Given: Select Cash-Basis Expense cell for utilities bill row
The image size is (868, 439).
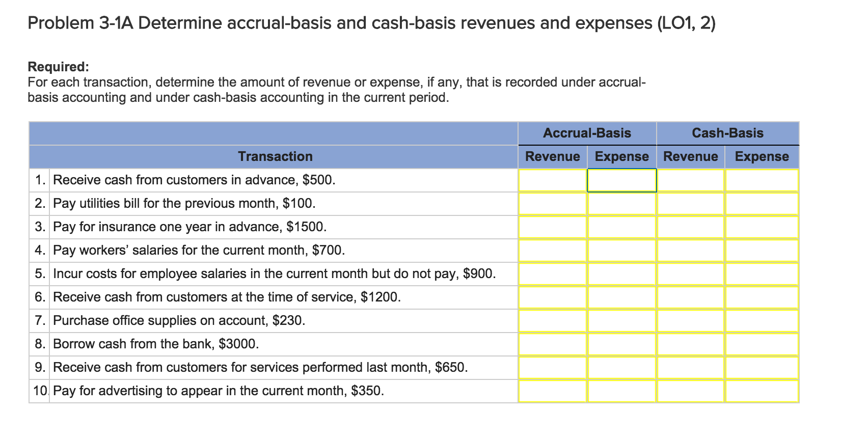Looking at the screenshot, I should (x=762, y=204).
